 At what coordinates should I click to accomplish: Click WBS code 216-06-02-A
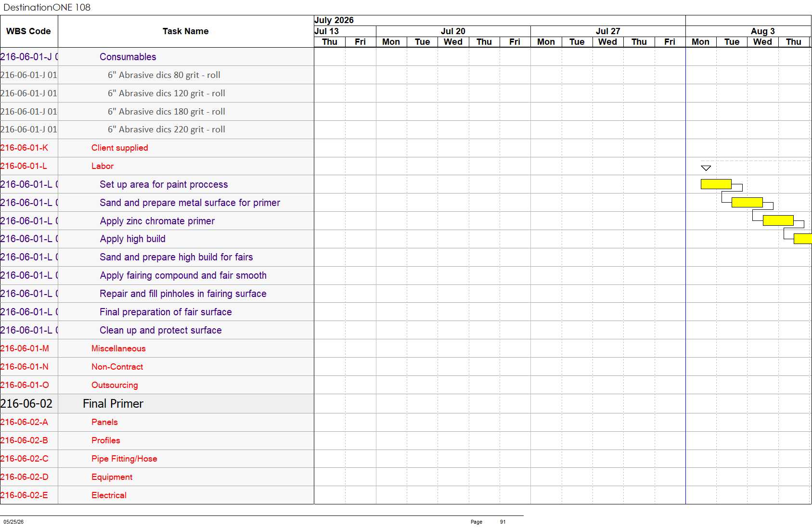point(24,422)
